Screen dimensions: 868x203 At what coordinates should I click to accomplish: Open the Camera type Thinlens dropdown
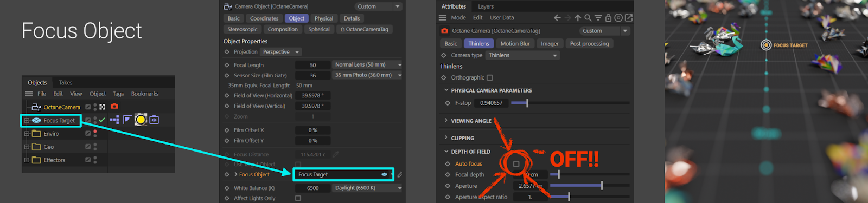pos(522,55)
